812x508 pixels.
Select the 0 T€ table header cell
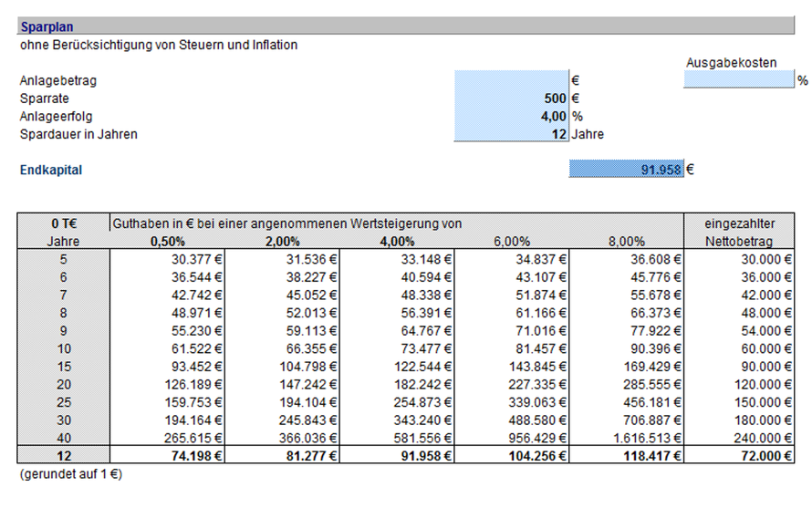[x=63, y=223]
